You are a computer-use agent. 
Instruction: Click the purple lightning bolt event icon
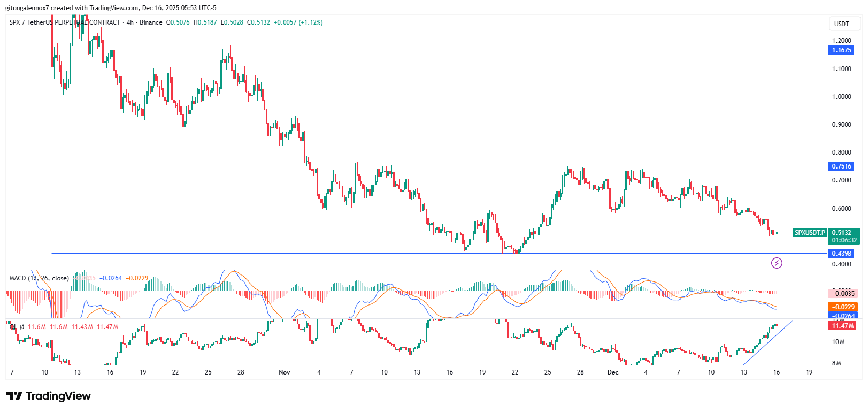[x=777, y=263]
